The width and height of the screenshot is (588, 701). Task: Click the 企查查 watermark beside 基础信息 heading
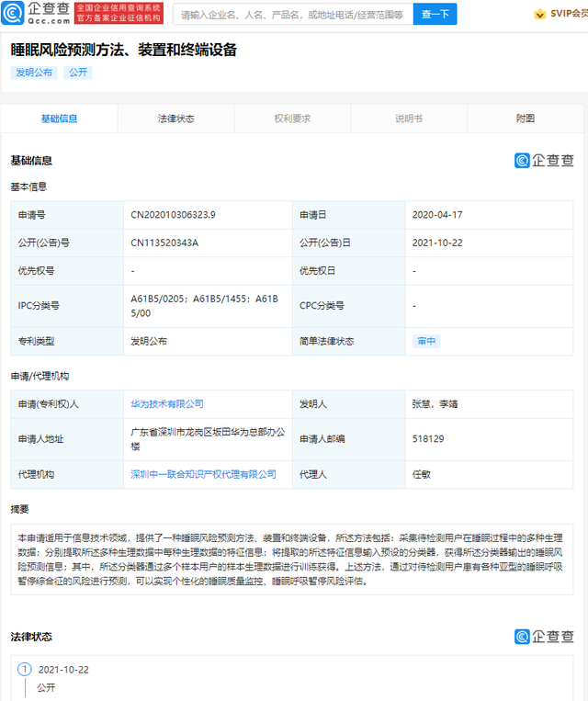544,160
